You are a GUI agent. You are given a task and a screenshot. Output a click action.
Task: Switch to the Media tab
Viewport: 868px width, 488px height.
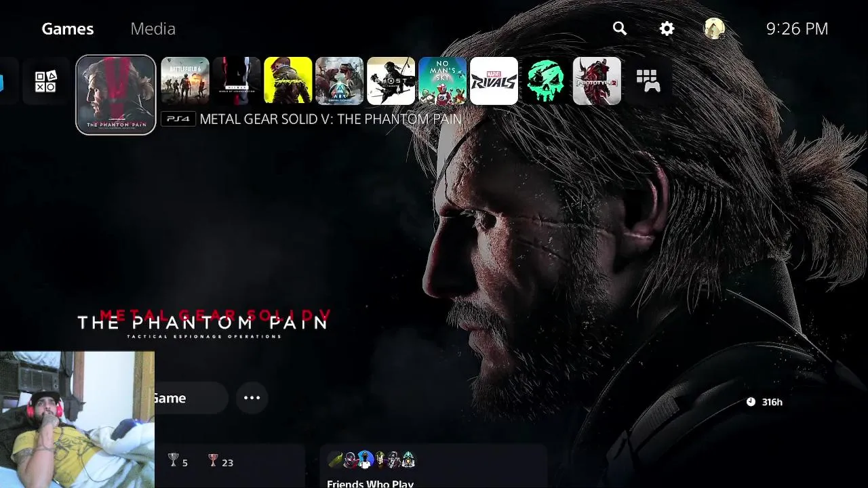(x=153, y=28)
